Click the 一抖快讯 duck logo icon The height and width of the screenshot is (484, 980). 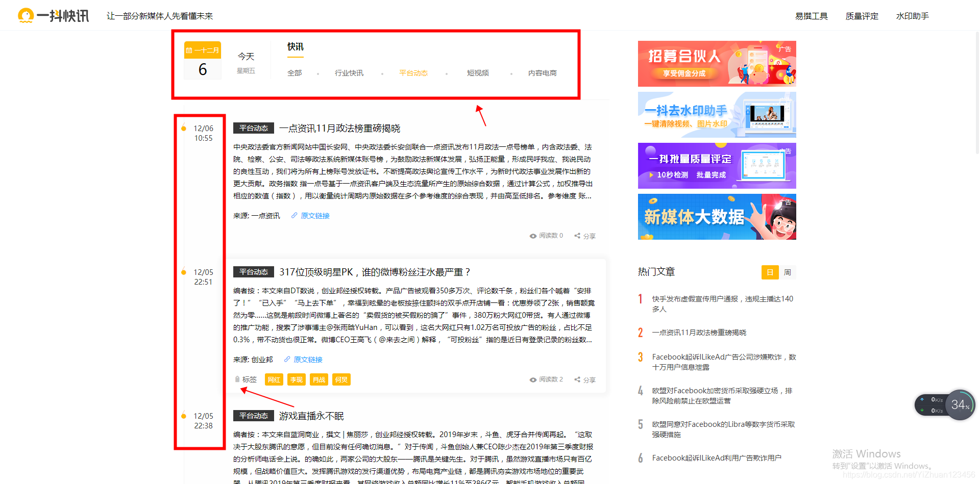[25, 15]
